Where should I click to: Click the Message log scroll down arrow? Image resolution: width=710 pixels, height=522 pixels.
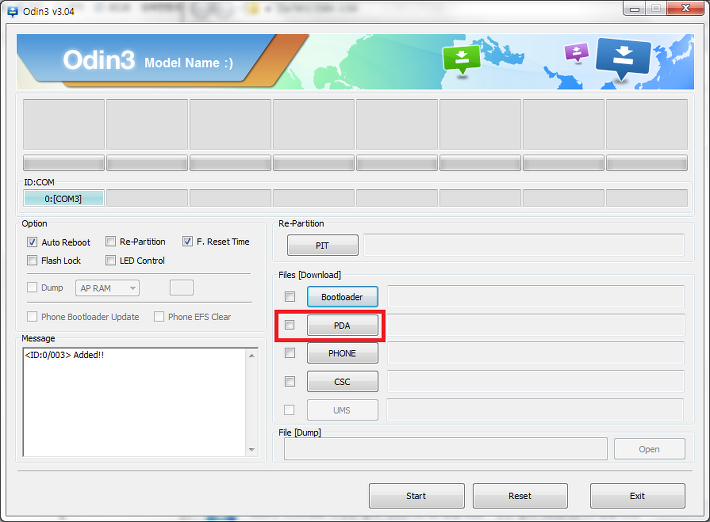(x=252, y=449)
